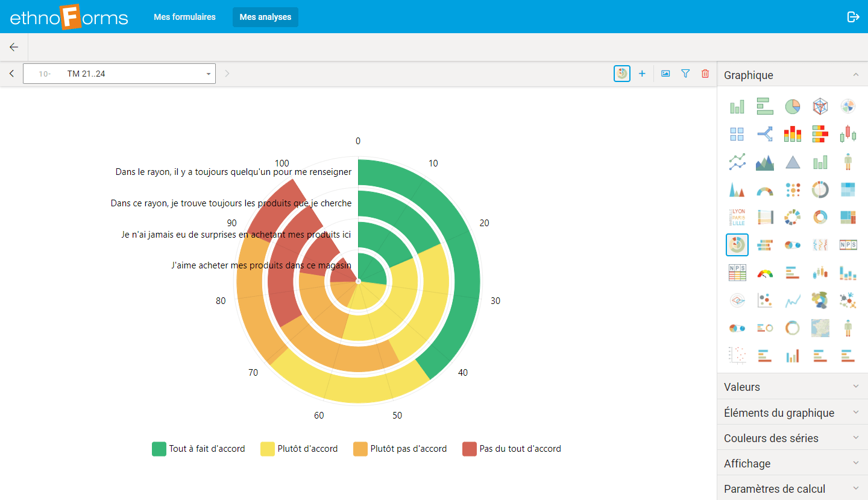Select the dual line chart type
The image size is (868, 500).
click(x=737, y=162)
